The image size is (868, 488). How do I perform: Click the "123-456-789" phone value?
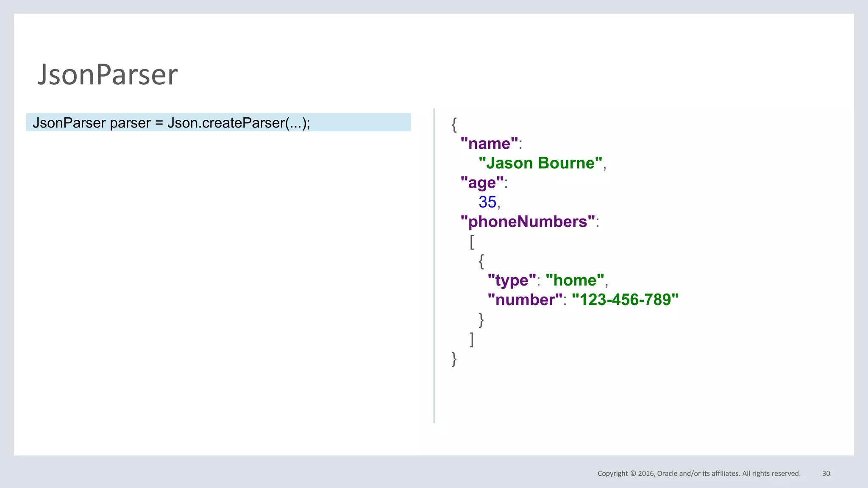pos(625,299)
